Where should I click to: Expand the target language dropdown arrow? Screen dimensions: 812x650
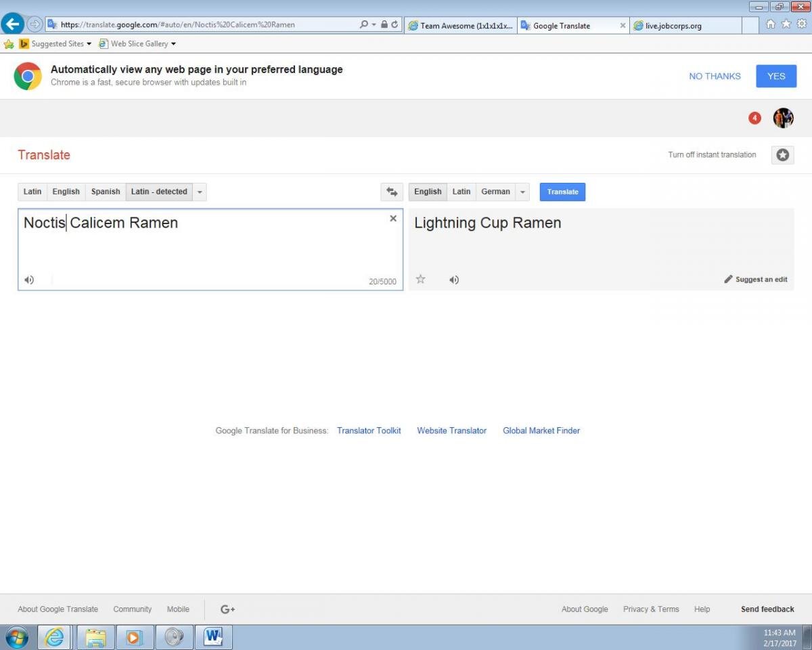coord(522,192)
